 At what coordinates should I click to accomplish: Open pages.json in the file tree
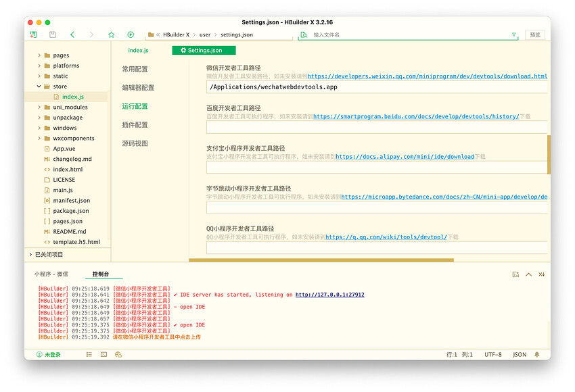click(x=68, y=221)
